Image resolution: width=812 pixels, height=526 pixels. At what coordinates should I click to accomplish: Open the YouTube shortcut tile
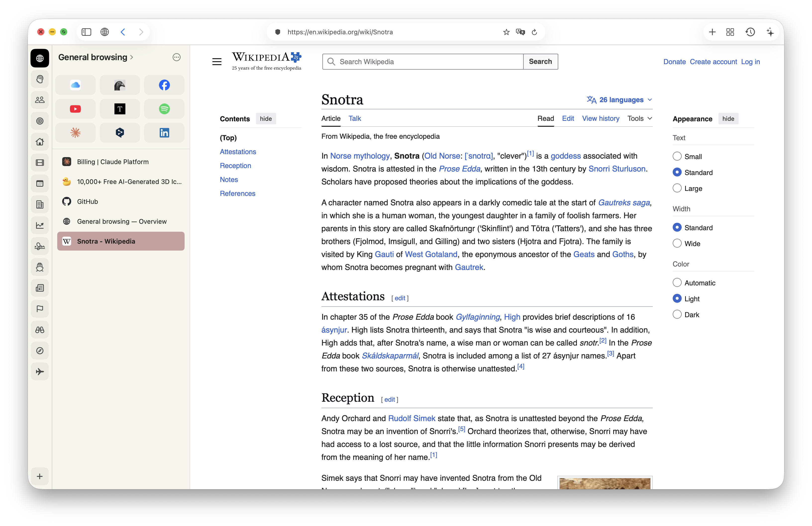pos(75,109)
